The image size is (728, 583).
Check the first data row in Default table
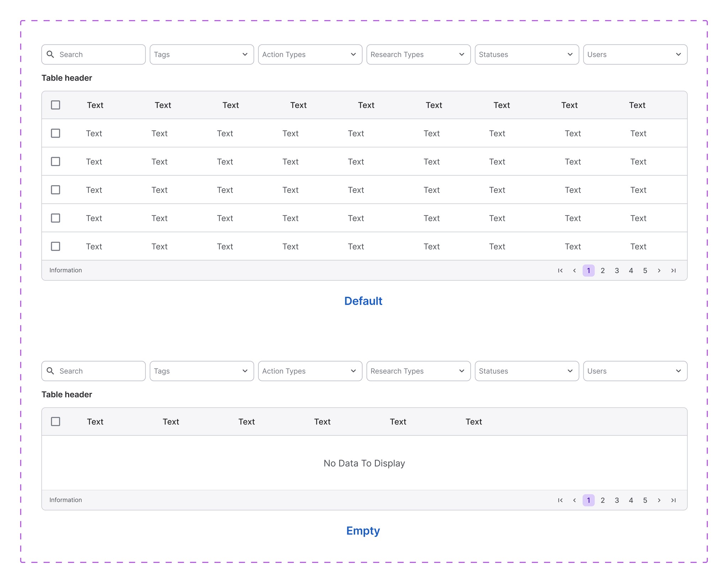pos(55,133)
